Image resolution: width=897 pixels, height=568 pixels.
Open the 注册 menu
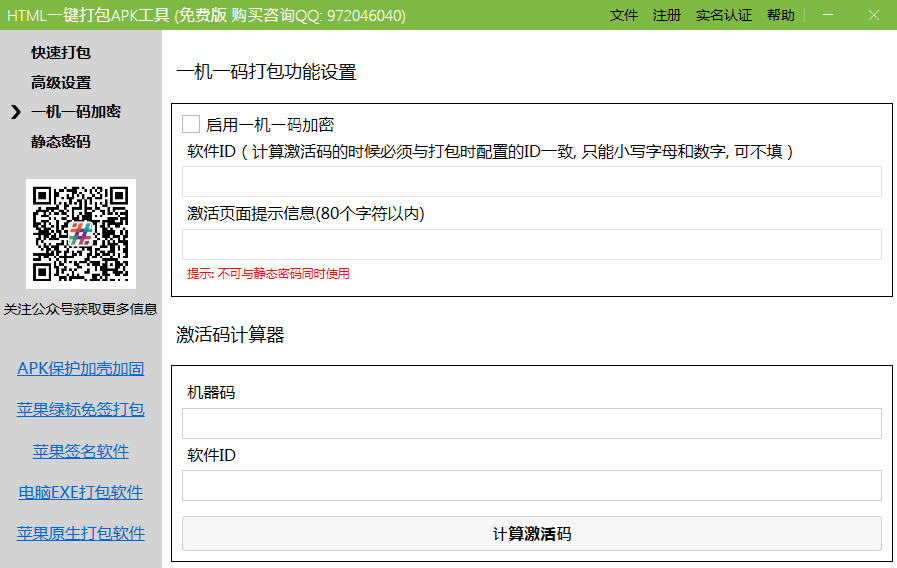[x=667, y=15]
